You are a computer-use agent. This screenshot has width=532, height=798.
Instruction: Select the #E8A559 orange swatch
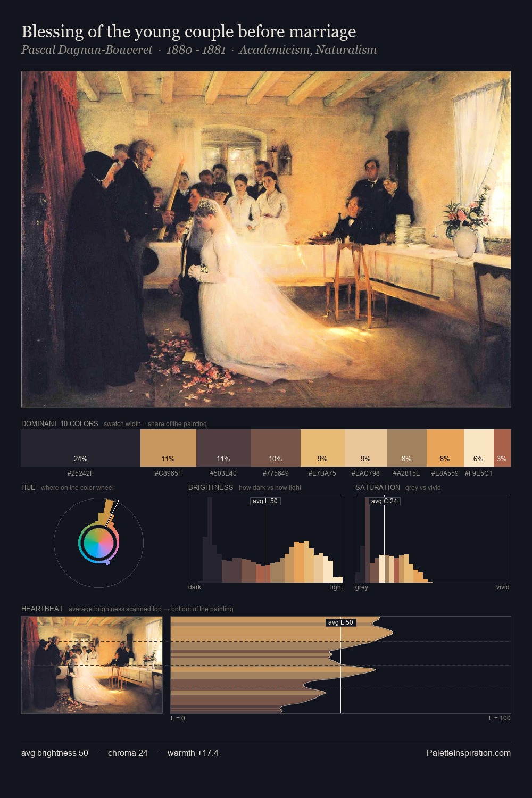click(445, 448)
